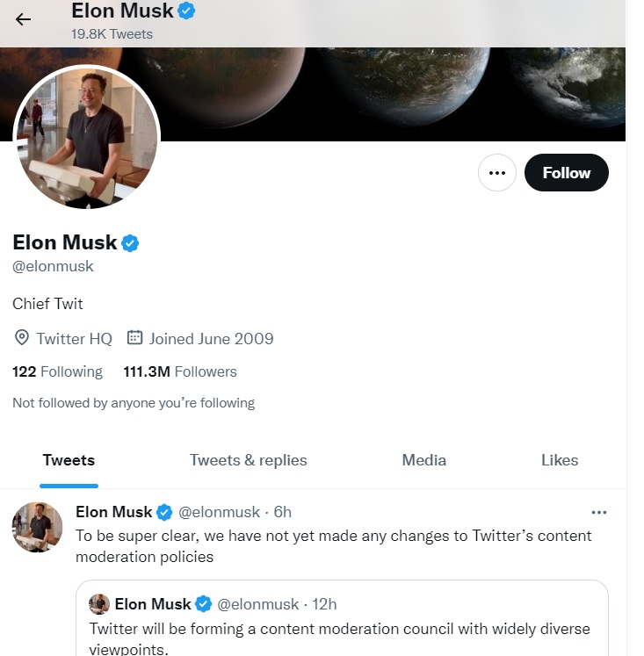Open the three-dot profile options menu
644x656 pixels.
point(497,173)
